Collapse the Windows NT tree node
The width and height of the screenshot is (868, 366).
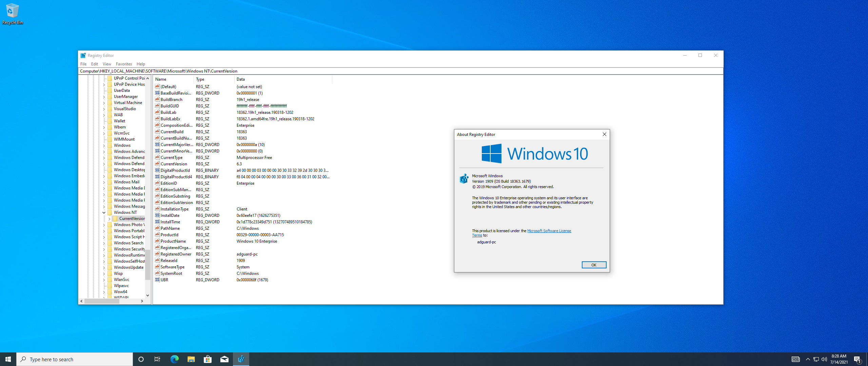pyautogui.click(x=104, y=212)
